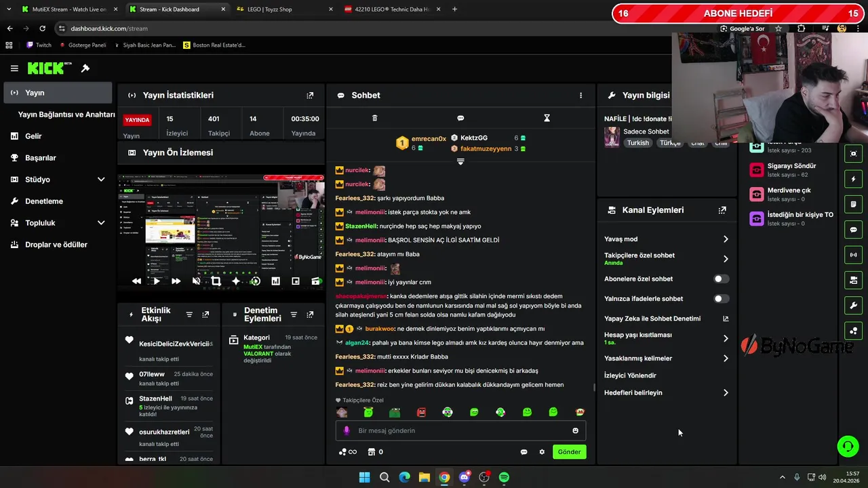Click the KICK logo
The image size is (868, 488).
50,68
